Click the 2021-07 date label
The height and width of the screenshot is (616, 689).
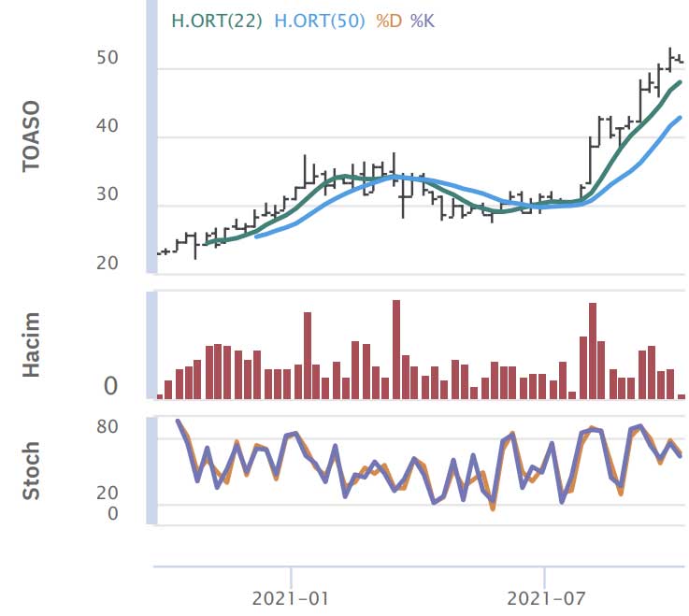tap(546, 598)
